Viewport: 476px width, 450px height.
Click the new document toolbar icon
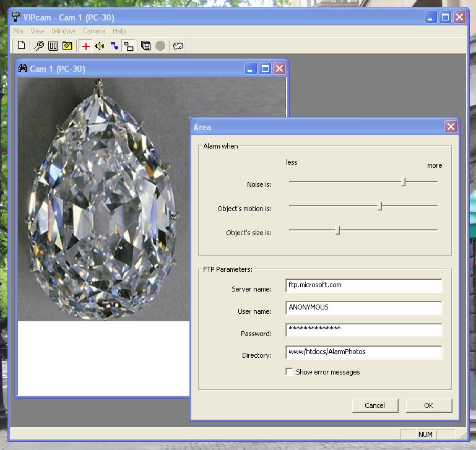pyautogui.click(x=22, y=46)
